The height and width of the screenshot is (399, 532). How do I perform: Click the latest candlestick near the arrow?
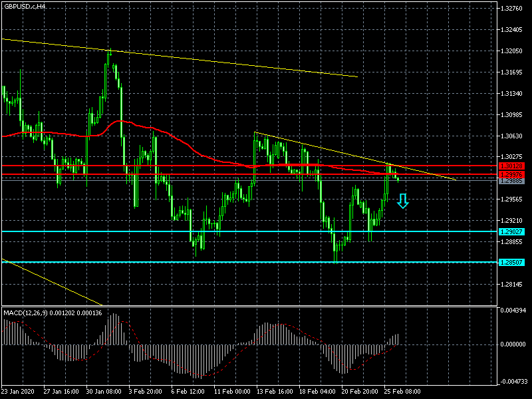(398, 178)
